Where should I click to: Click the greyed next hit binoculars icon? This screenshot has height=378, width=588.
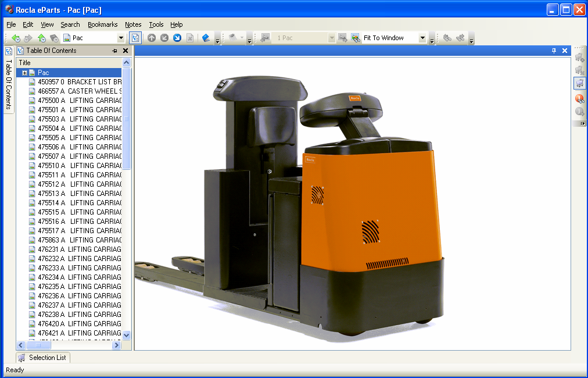[460, 38]
